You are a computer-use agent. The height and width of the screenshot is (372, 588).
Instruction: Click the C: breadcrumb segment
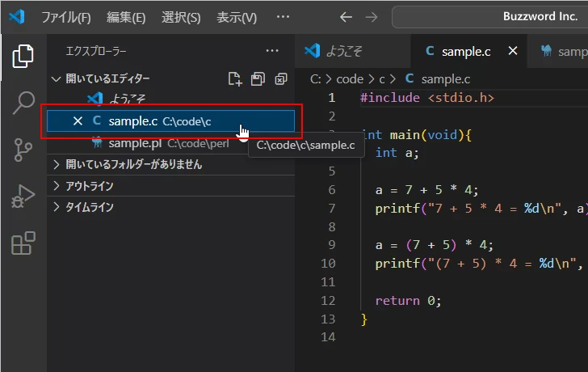315,79
